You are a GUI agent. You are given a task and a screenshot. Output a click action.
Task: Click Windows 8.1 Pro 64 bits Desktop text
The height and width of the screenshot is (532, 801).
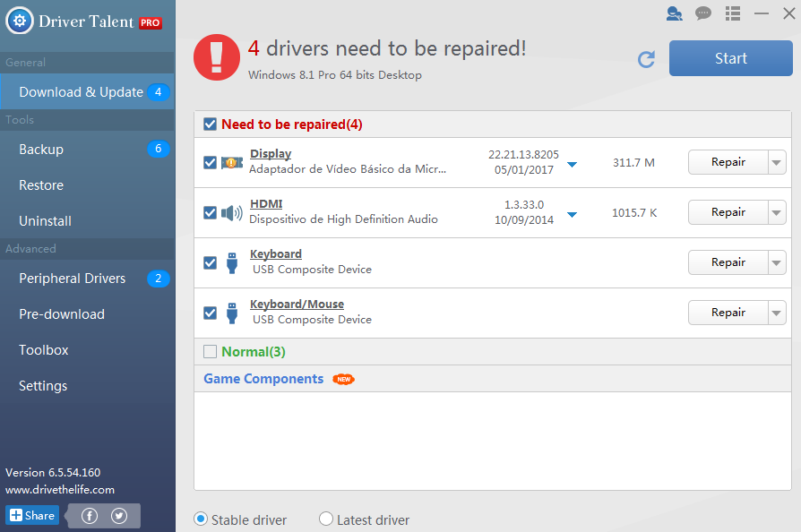coord(335,75)
